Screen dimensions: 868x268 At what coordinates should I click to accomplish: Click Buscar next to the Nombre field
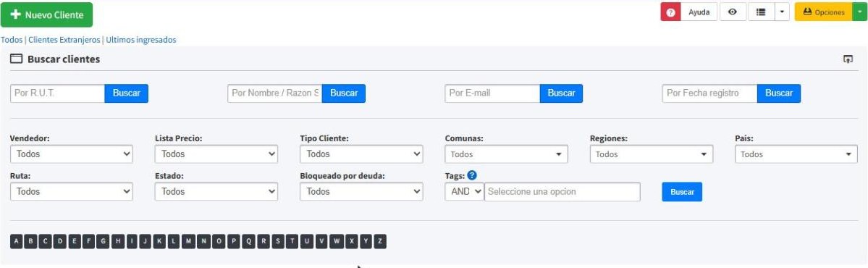[344, 93]
